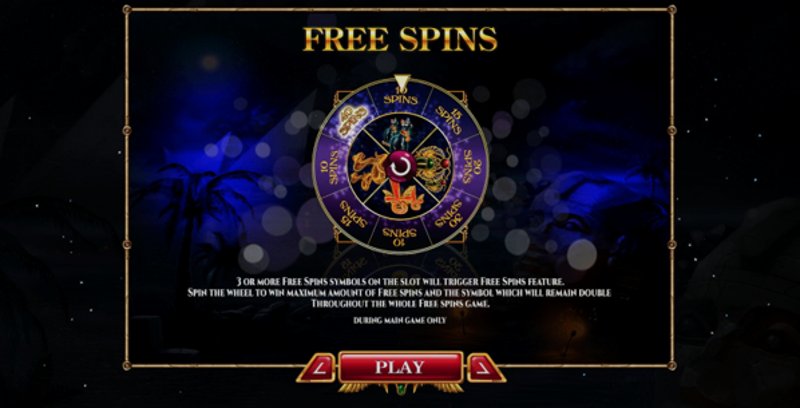Screen dimensions: 800x408
Task: Click the circular spin arrow at wheel center
Action: 401,167
